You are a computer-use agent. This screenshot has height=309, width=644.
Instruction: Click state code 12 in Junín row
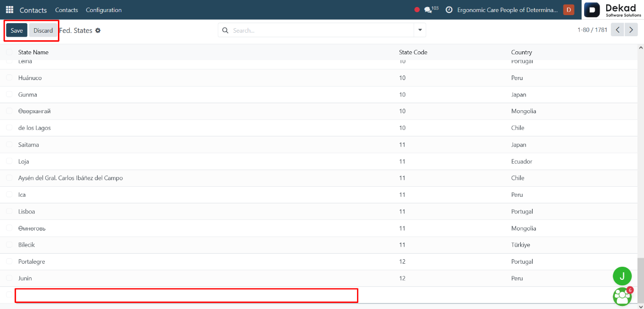402,278
